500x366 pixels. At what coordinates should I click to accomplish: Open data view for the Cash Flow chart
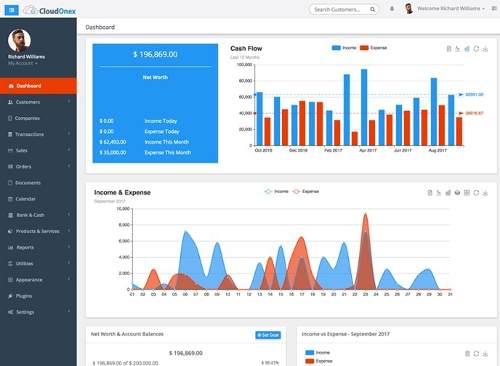449,49
